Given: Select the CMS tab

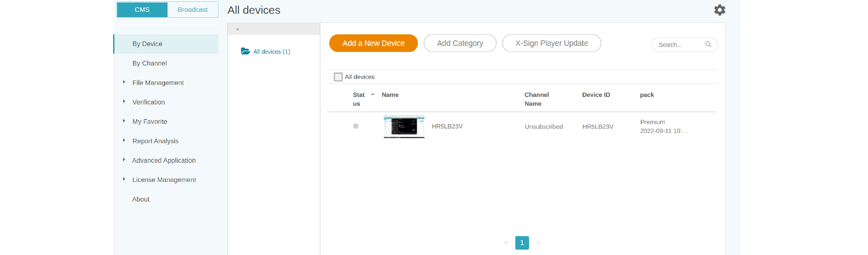Looking at the screenshot, I should 142,10.
